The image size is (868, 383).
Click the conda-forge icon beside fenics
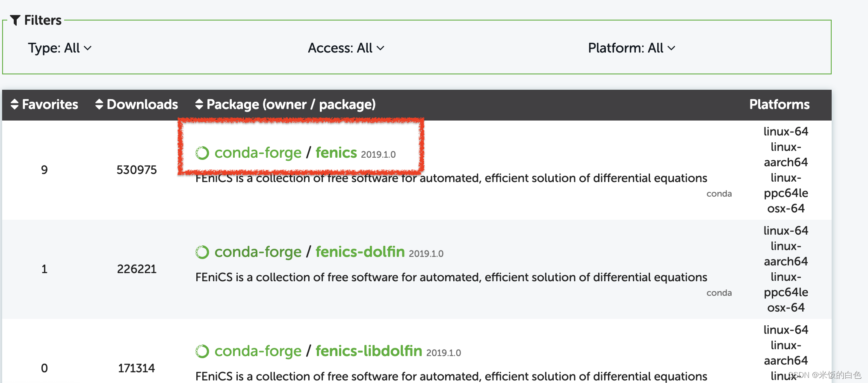[203, 152]
